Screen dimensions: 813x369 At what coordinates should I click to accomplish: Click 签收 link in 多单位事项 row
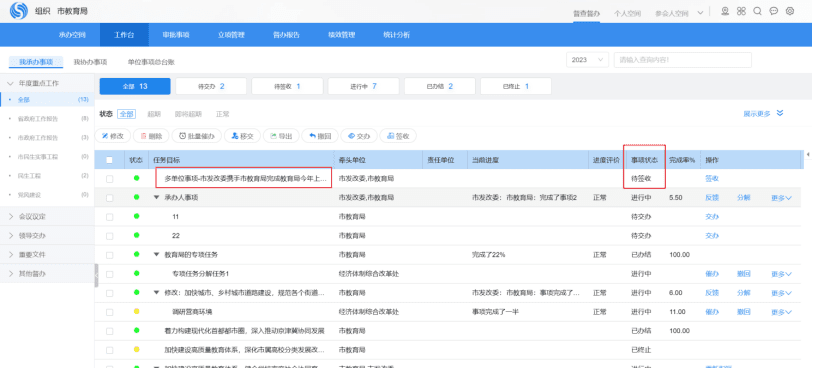tap(712, 179)
